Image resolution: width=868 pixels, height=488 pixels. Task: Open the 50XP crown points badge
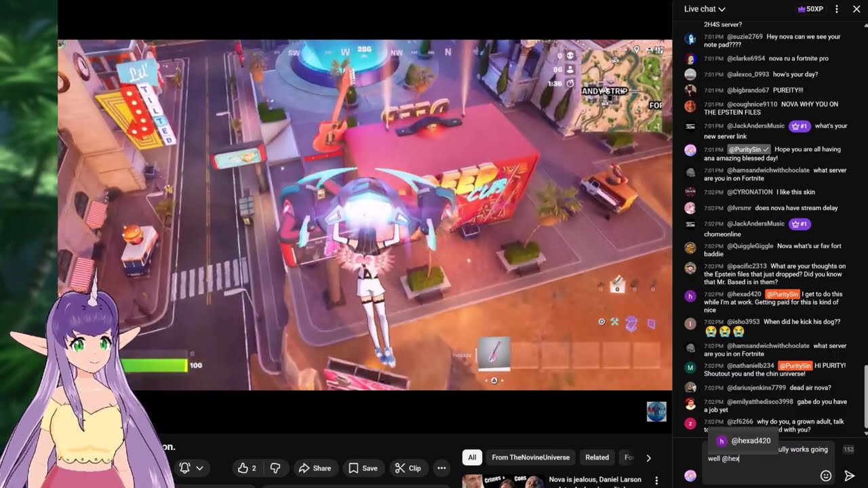(810, 9)
